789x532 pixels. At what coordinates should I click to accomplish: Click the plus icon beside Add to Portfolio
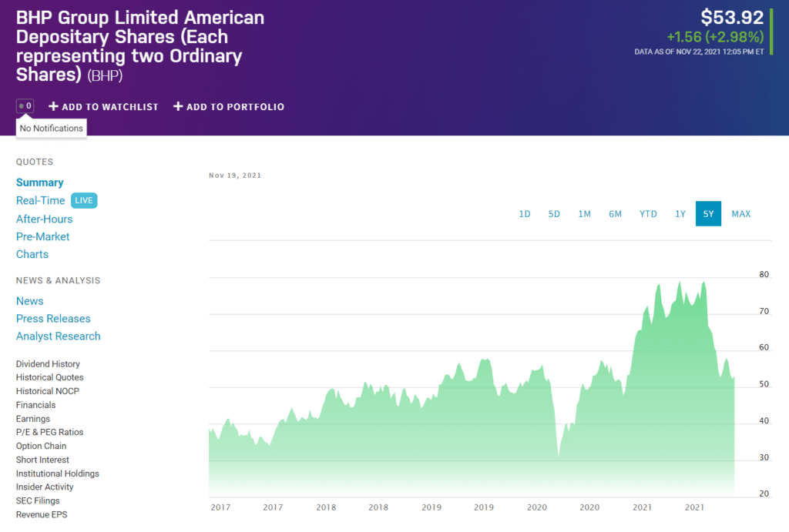(178, 106)
